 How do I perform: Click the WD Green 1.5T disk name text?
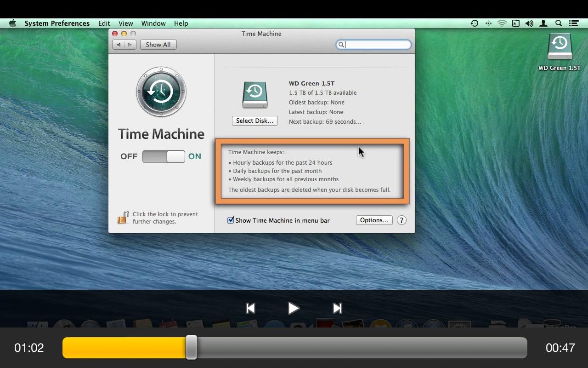311,83
